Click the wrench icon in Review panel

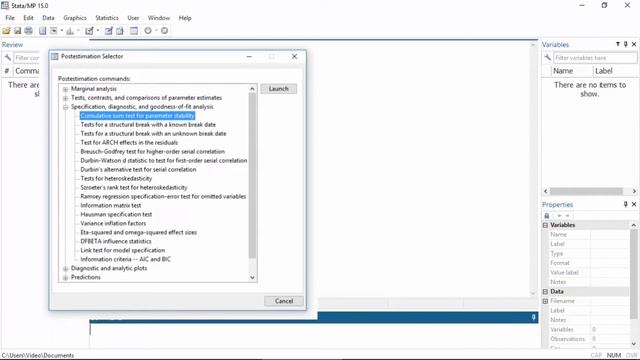7,58
